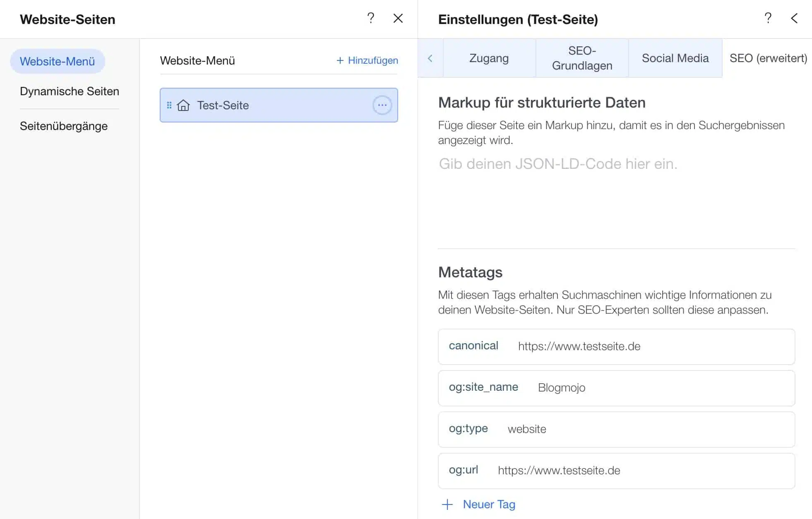Open help for the Website-Seiten panel
Screen dimensions: 812x519
coord(370,18)
